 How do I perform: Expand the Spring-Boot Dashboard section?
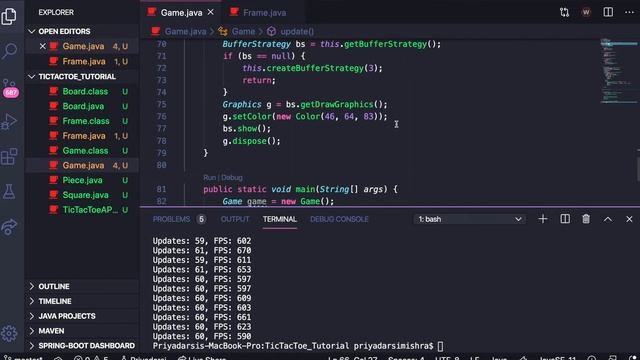coord(82,346)
